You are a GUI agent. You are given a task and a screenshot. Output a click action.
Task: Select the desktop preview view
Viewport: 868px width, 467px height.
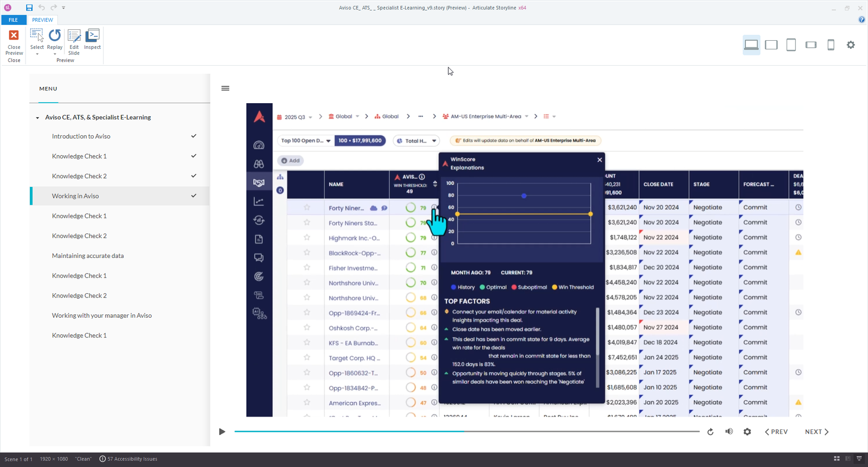[751, 45]
